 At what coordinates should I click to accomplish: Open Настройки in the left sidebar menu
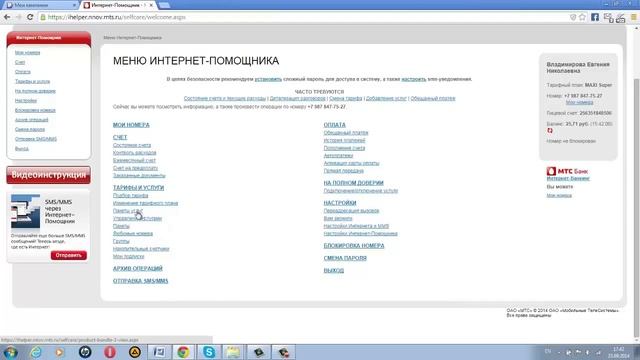pyautogui.click(x=26, y=100)
